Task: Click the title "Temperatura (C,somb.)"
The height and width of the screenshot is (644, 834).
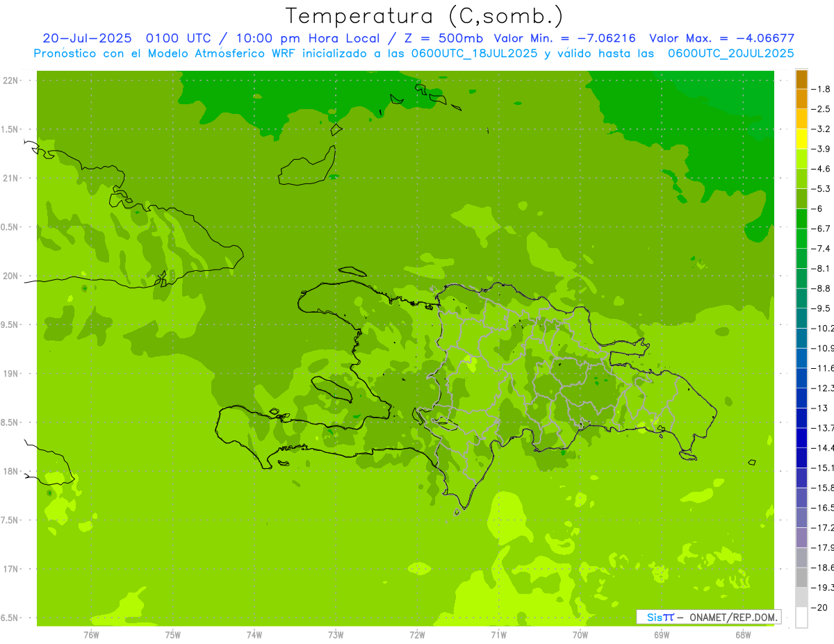Action: tap(424, 16)
